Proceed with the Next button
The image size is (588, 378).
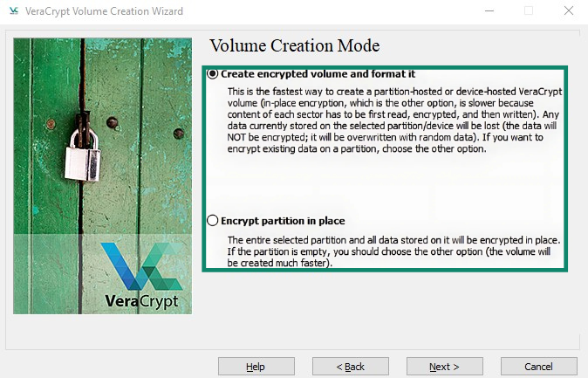[444, 367]
